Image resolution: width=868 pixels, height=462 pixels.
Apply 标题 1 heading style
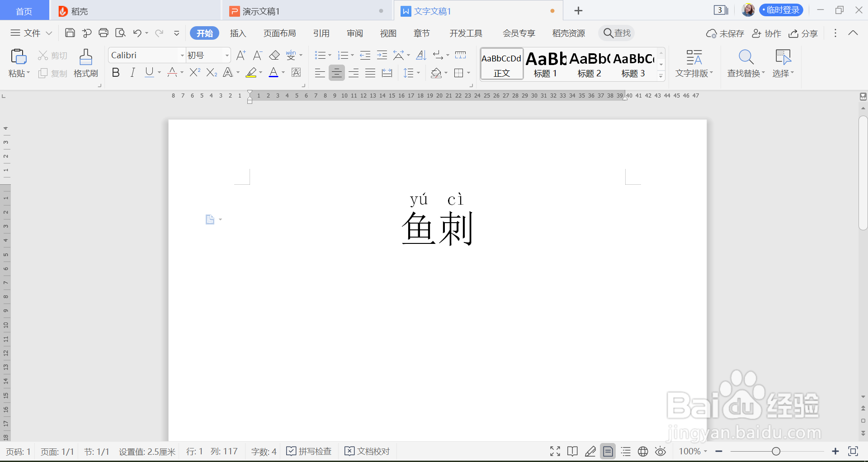546,65
